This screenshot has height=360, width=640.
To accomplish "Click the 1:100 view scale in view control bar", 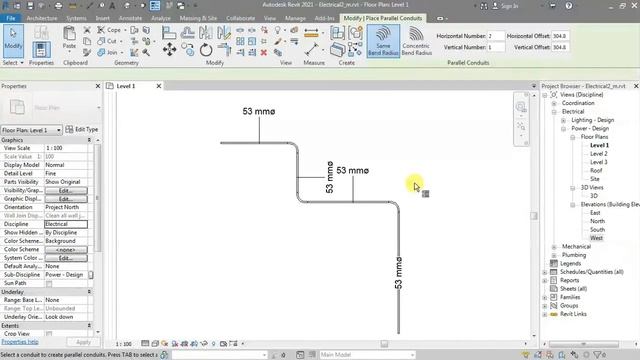I will point(123,344).
